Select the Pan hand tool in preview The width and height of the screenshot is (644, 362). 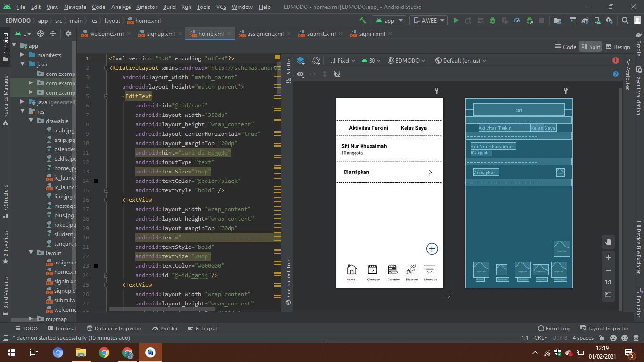pos(608,242)
